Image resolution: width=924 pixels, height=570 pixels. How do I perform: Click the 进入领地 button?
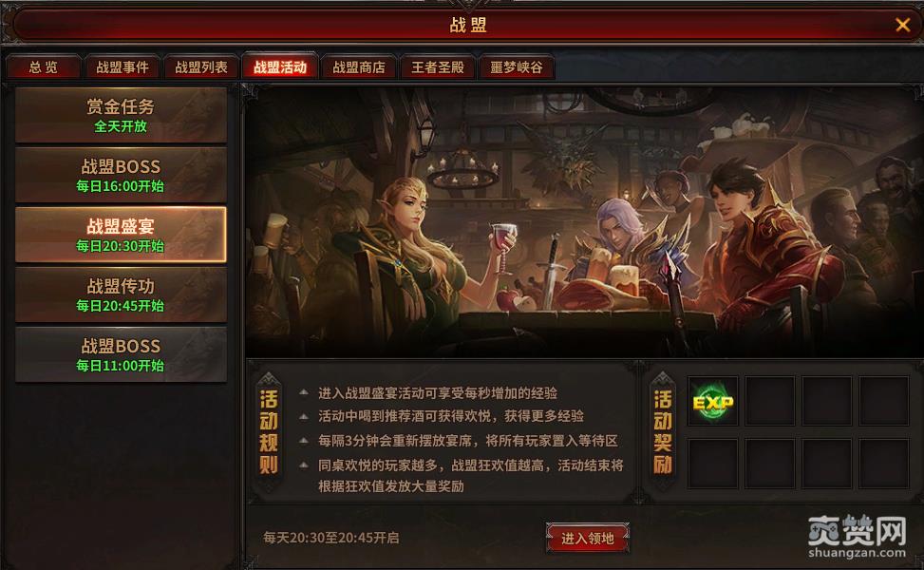tap(588, 538)
